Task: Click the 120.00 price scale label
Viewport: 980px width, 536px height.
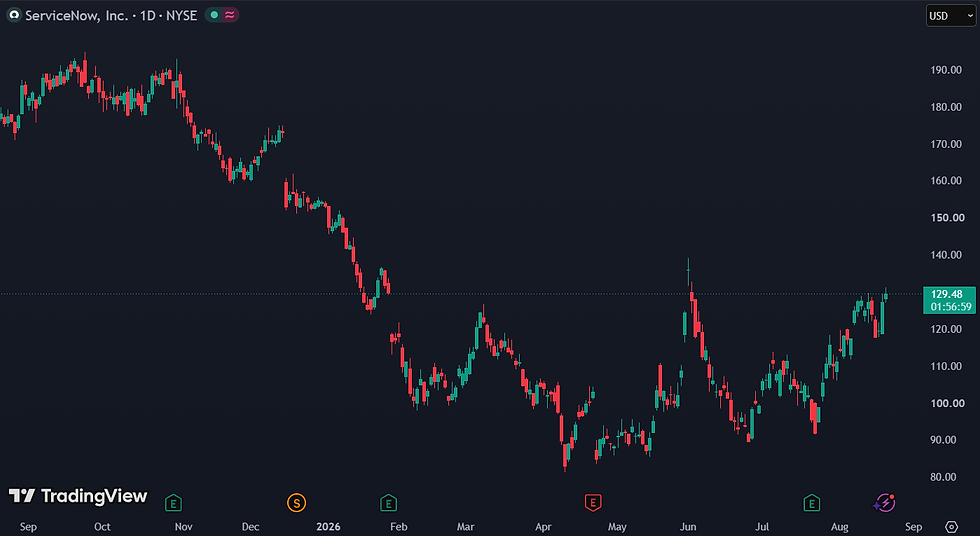Action: (946, 329)
